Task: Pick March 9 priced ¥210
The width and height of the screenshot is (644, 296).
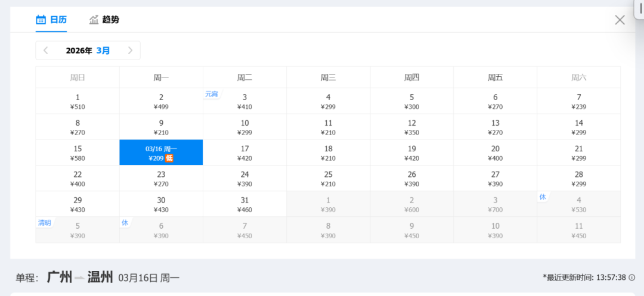Action: click(161, 127)
